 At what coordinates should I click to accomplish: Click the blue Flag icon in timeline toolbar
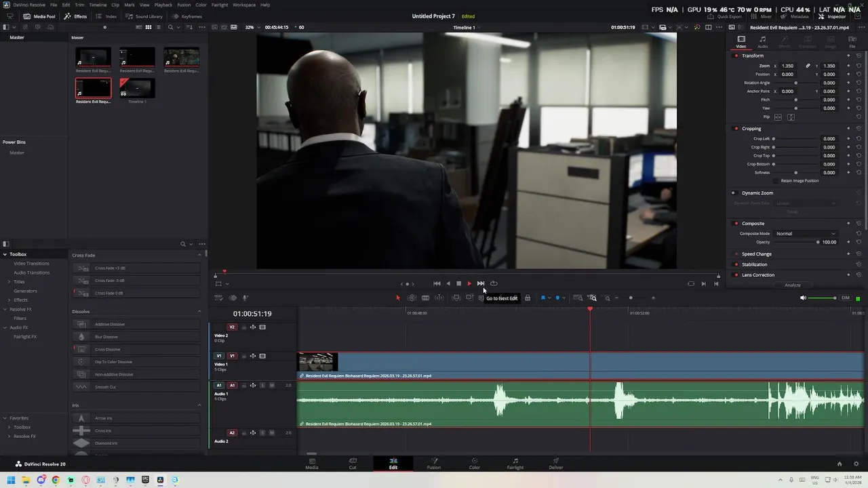pyautogui.click(x=543, y=298)
